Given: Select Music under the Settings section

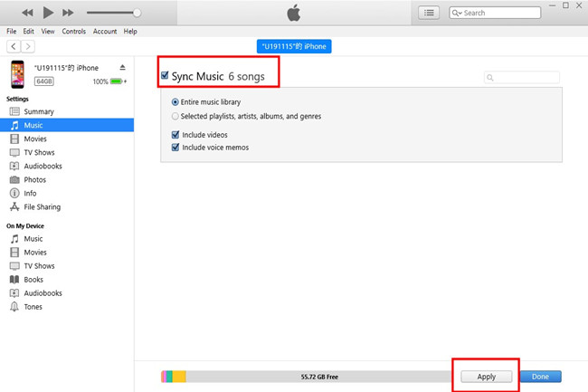Looking at the screenshot, I should [x=67, y=125].
